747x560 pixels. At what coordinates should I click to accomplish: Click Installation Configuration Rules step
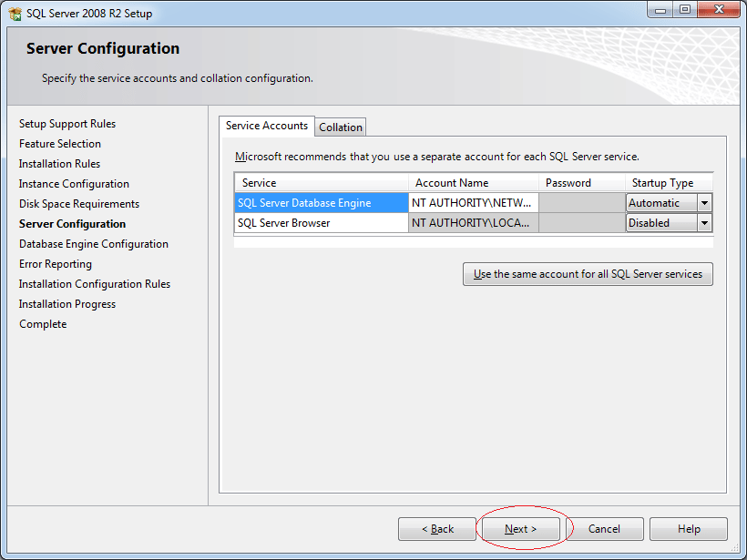click(95, 284)
